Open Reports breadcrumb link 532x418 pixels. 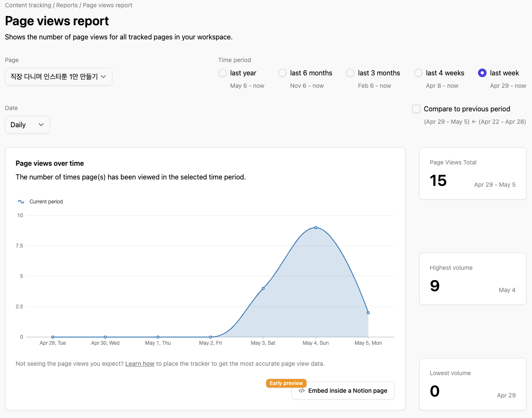(67, 5)
